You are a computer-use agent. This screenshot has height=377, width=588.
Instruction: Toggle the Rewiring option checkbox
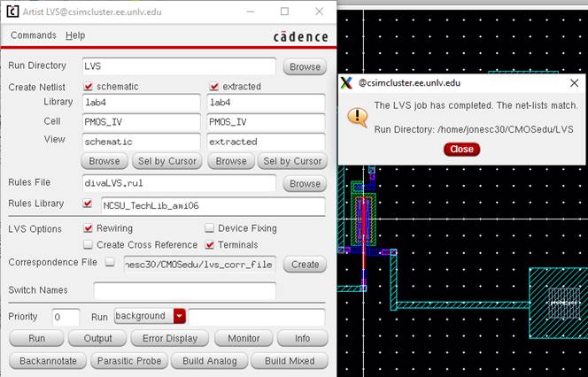(89, 228)
